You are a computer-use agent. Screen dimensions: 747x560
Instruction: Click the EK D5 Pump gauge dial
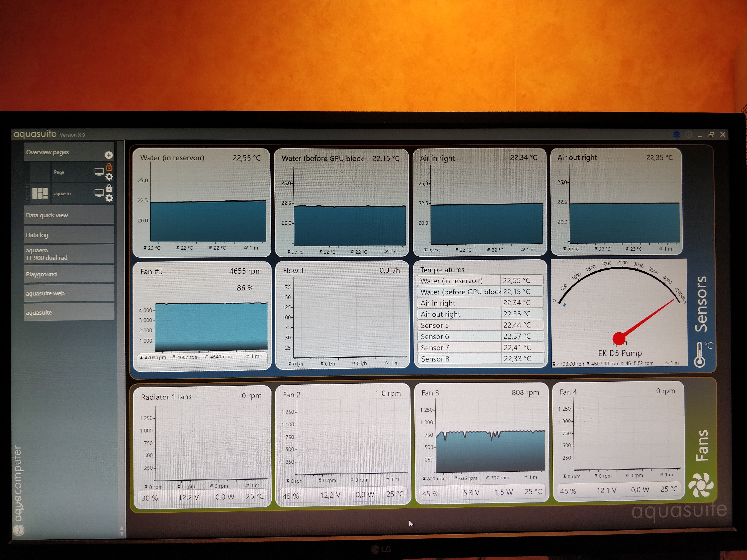619,311
